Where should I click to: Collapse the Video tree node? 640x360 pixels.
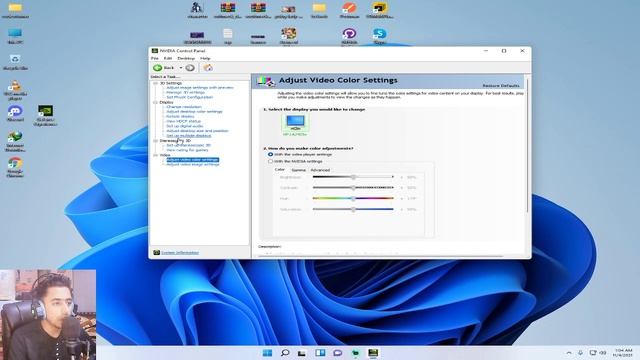click(156, 156)
